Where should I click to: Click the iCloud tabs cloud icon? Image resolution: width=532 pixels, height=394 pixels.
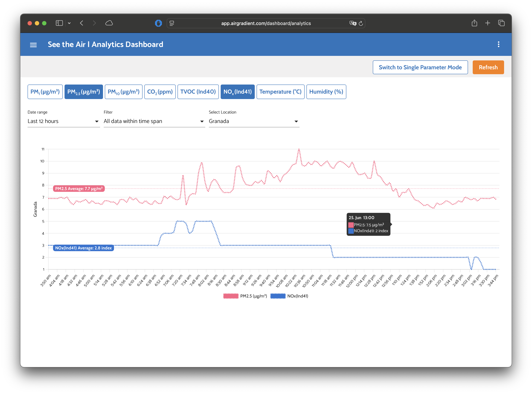[109, 23]
